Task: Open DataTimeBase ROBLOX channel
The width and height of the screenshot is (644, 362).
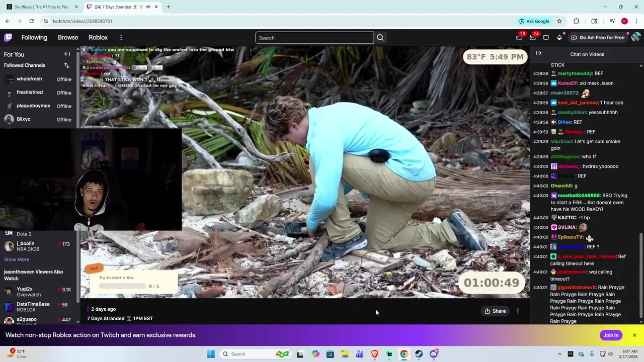Action: click(38, 307)
